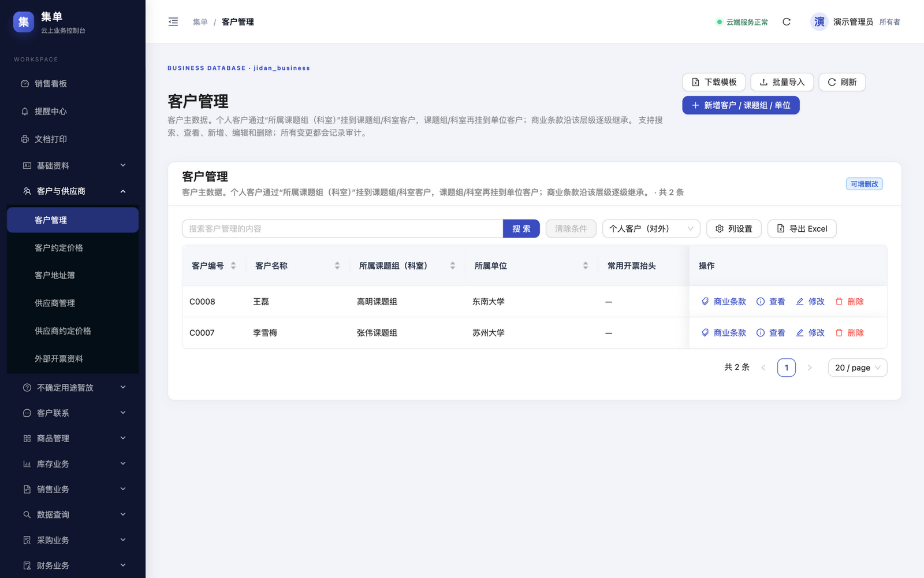The image size is (924, 578).
Task: Collapse the 客户与供应商 menu group
Action: click(x=73, y=191)
